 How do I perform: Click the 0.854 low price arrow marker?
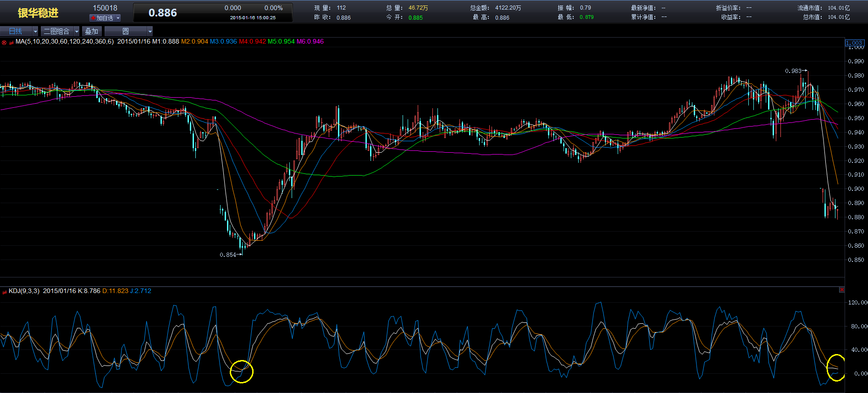click(x=231, y=255)
